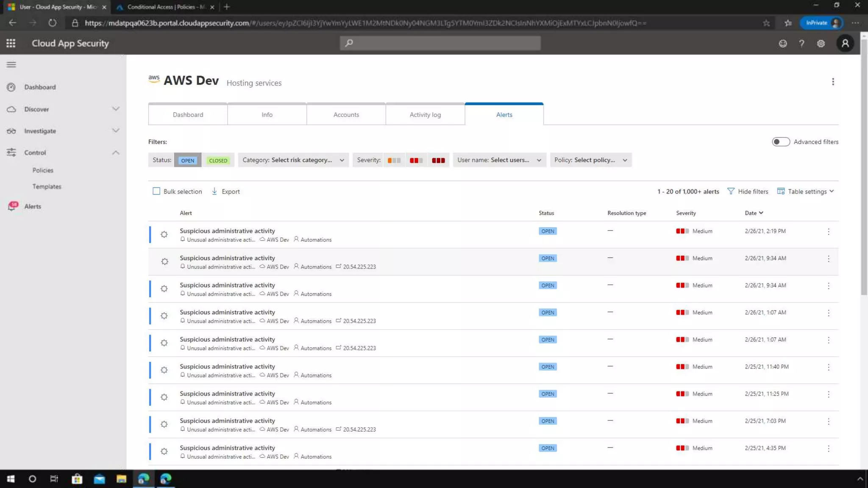868x488 pixels.
Task: Open row menu for 2/25/21 7:03 PM alert
Action: point(829,421)
